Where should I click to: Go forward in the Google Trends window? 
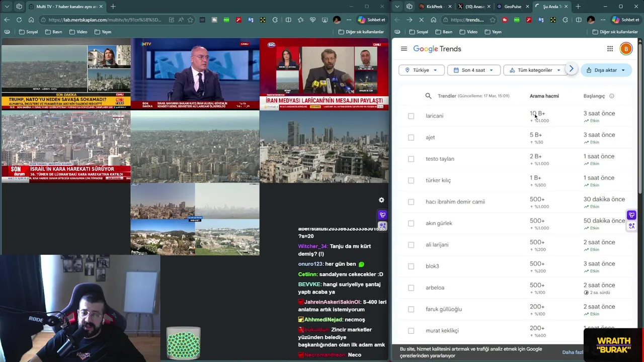[409, 20]
